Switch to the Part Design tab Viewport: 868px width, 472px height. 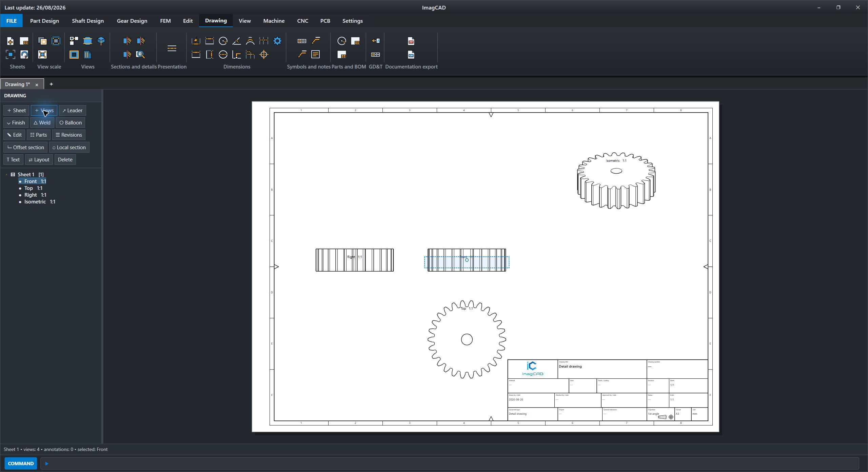point(44,21)
